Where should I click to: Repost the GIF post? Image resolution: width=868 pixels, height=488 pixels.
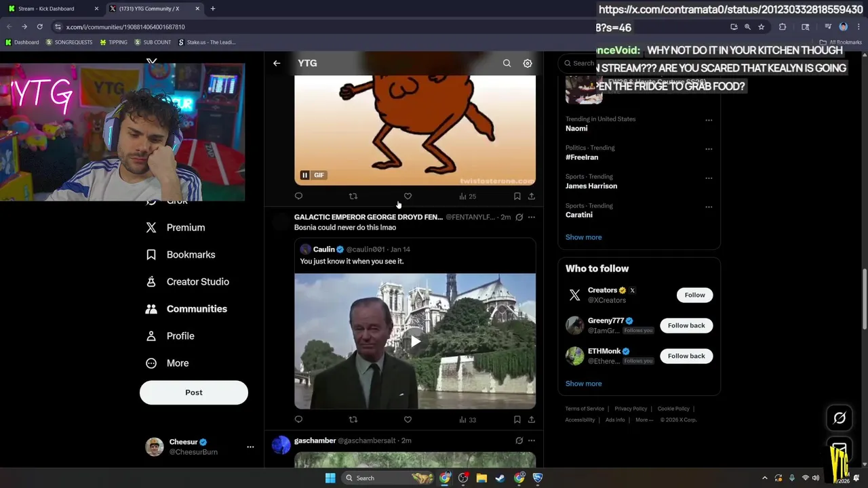[x=353, y=196]
